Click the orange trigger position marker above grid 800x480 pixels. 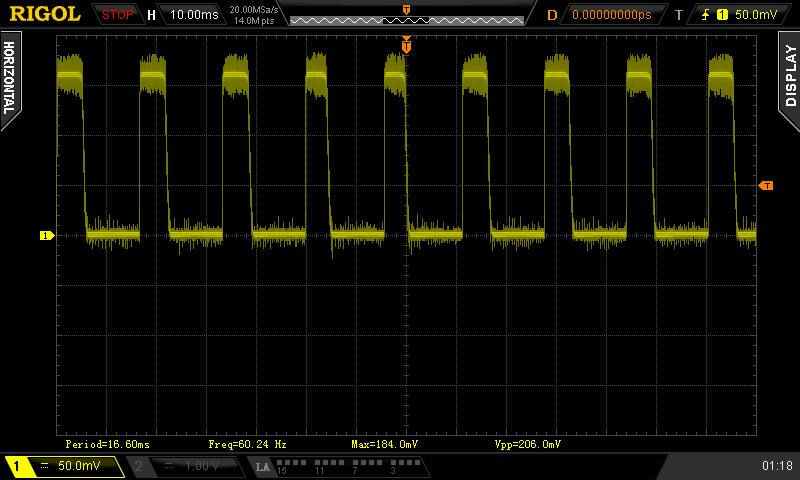[x=406, y=45]
